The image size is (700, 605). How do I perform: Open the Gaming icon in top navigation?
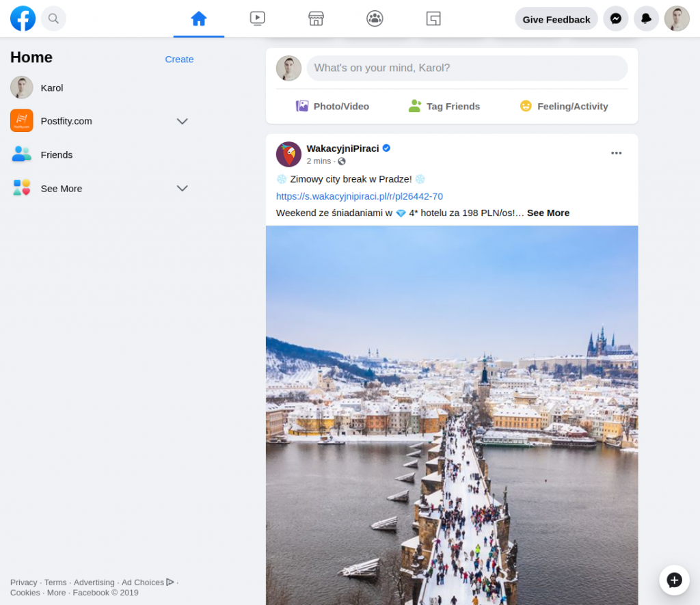pyautogui.click(x=433, y=18)
